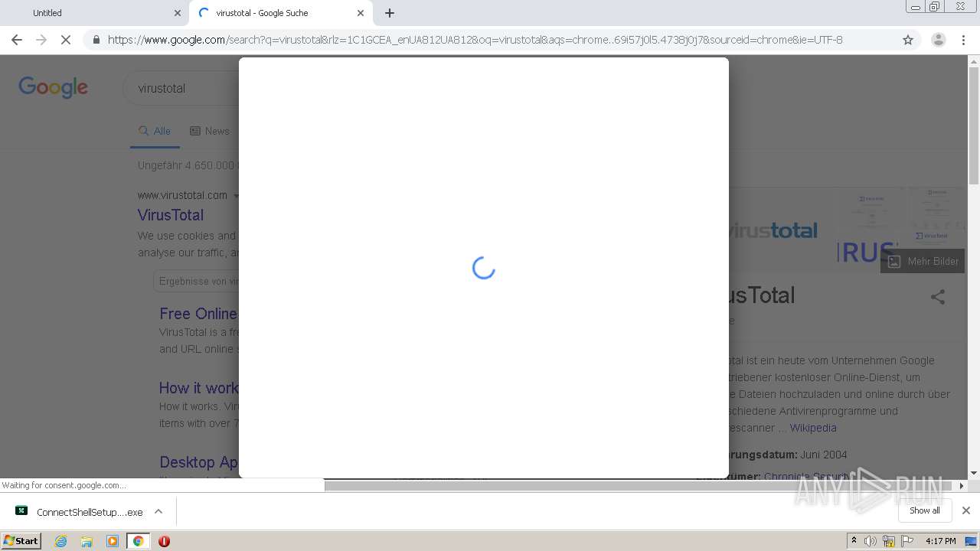The image size is (980, 551).
Task: Expand ConnectShellSetup download options chevron
Action: [158, 511]
